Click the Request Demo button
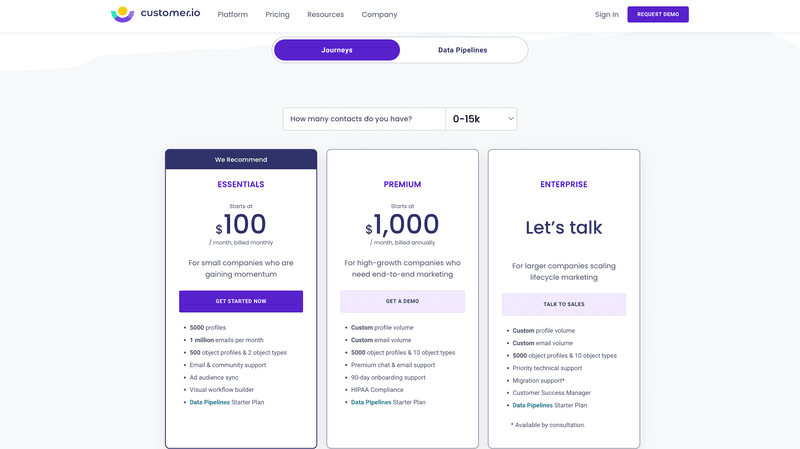Viewport: 800px width, 449px height. 658,14
